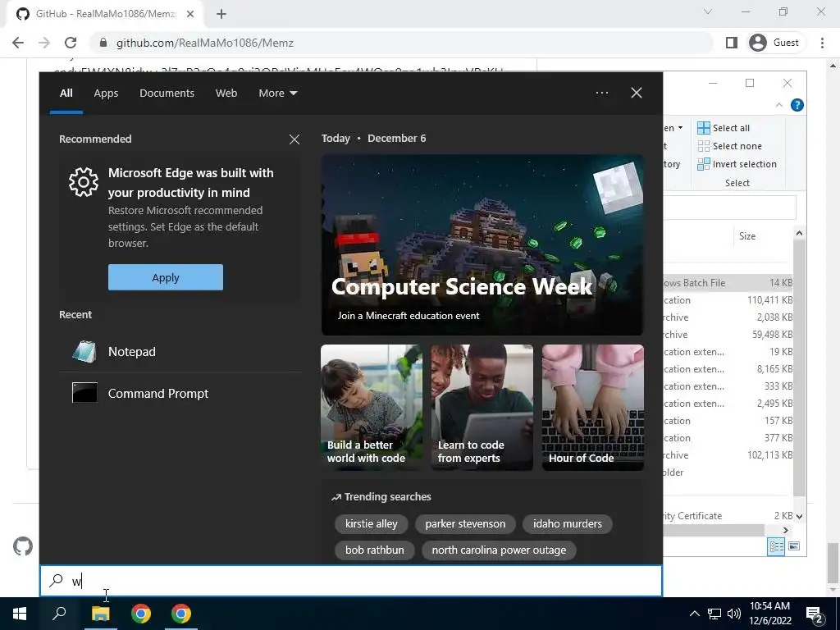Image resolution: width=840 pixels, height=630 pixels.
Task: Open File Explorer help icon
Action: click(797, 105)
